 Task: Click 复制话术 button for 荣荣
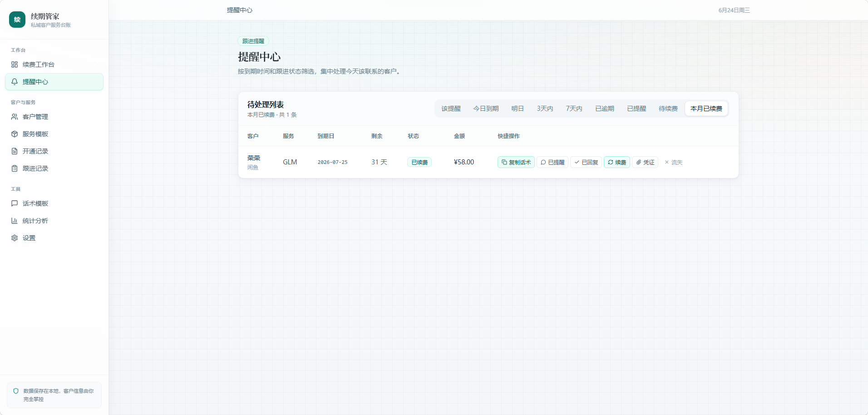tap(516, 162)
